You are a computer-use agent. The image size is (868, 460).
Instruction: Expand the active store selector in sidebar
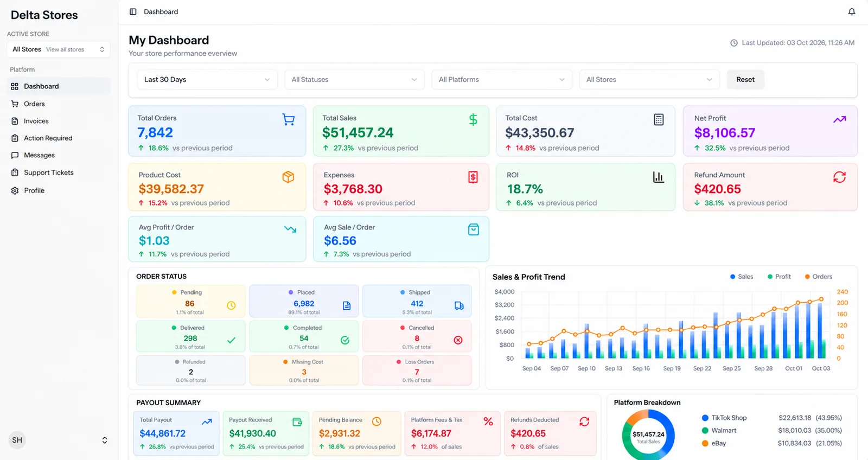(59, 49)
